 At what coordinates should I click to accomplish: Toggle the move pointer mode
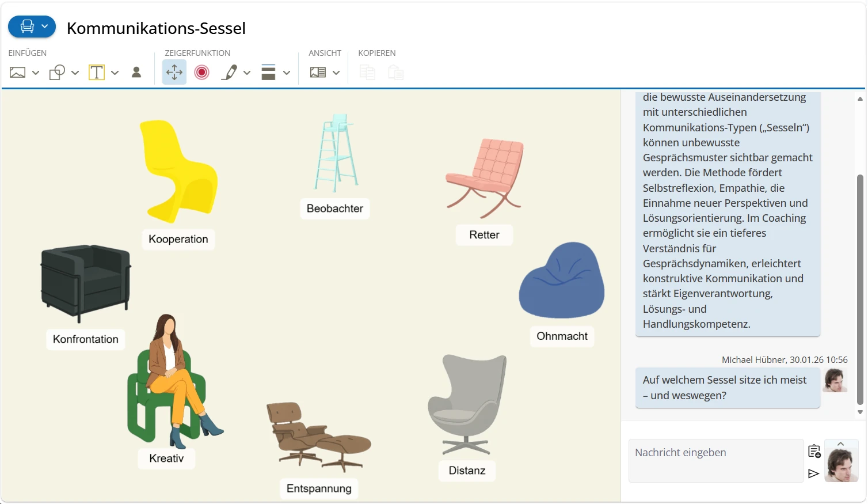click(174, 73)
